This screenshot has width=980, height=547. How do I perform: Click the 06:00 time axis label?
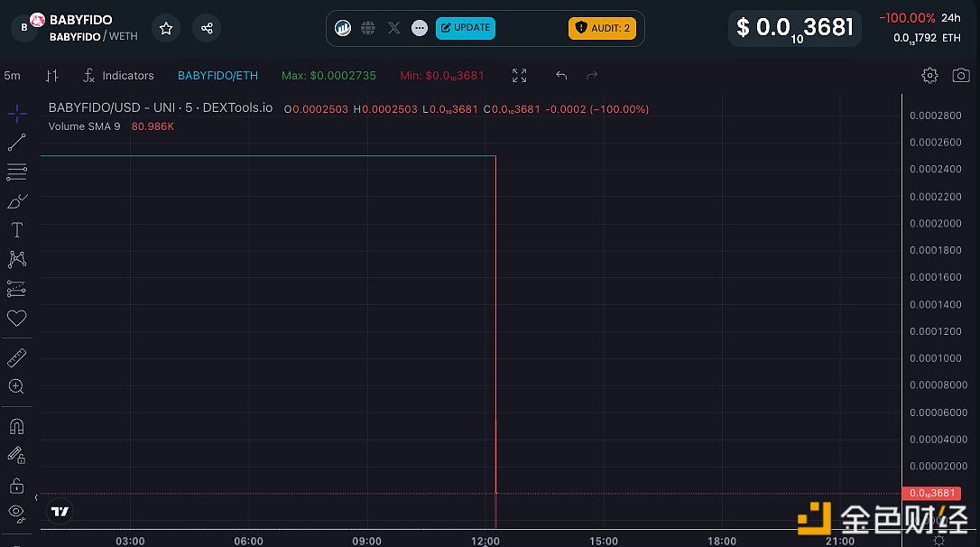tap(248, 541)
